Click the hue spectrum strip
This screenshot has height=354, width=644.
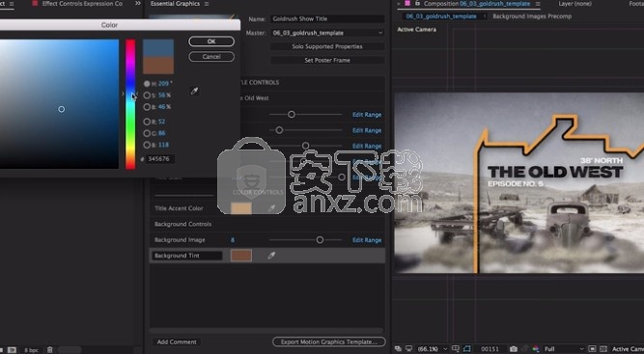[x=130, y=104]
